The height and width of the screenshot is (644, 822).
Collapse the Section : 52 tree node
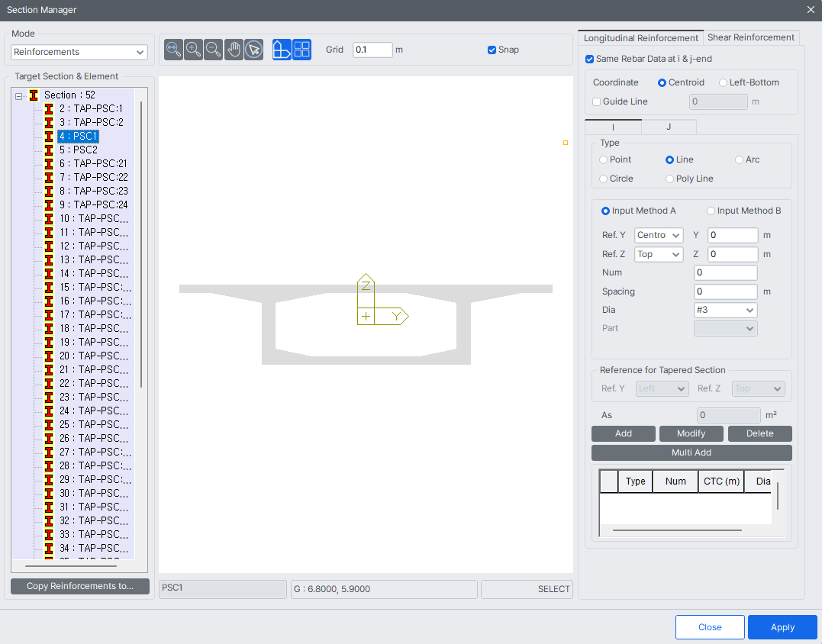[x=19, y=96]
